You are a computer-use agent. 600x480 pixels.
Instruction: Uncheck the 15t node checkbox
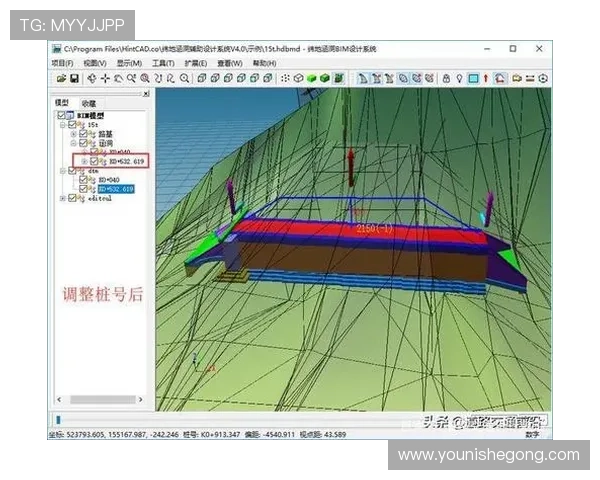72,124
